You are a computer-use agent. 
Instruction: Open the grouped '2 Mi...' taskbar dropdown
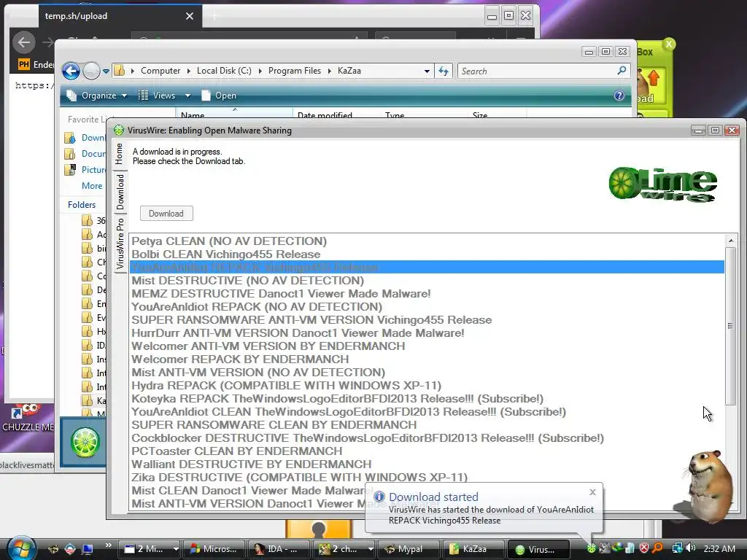tap(176, 549)
